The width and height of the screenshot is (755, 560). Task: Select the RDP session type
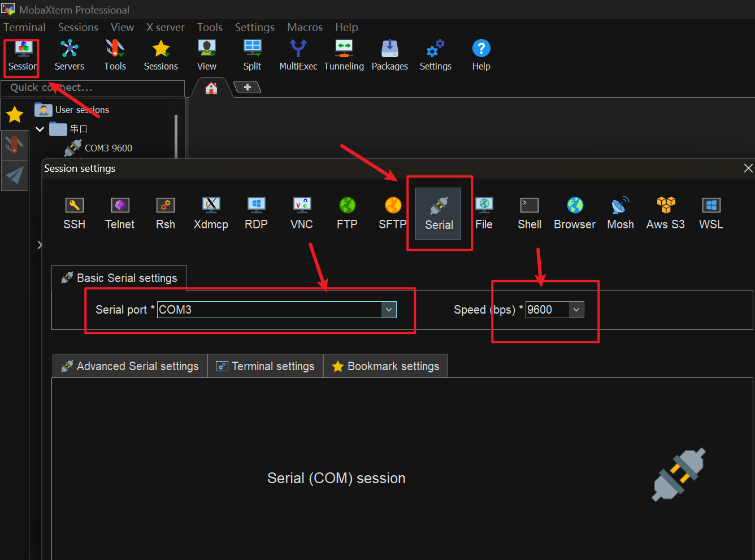tap(256, 214)
